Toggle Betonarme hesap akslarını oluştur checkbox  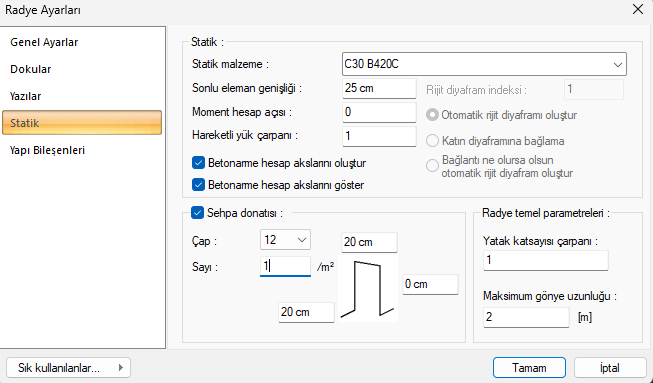tap(198, 163)
